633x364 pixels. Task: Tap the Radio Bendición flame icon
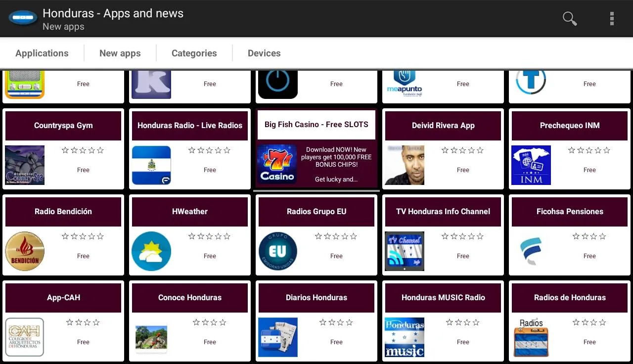25,251
